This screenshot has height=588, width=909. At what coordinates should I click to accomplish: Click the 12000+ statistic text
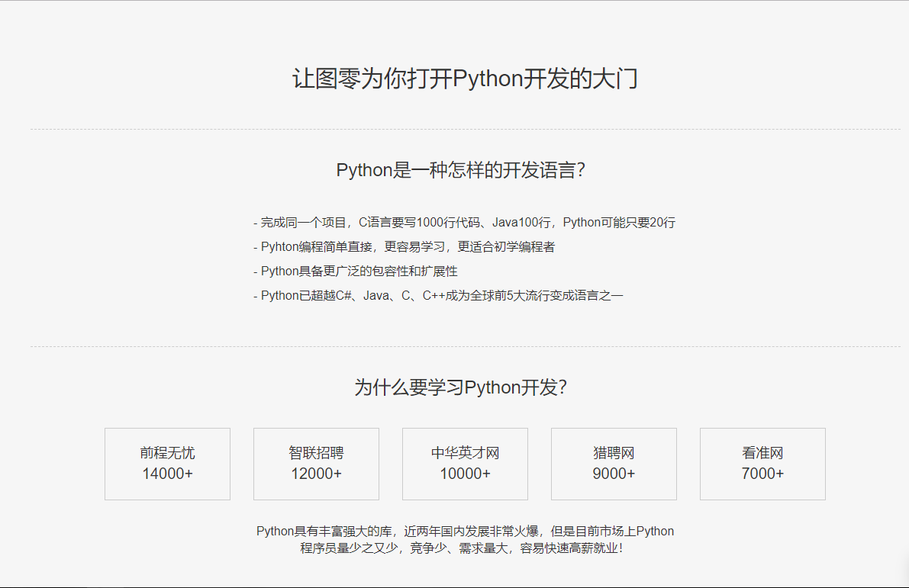point(316,474)
